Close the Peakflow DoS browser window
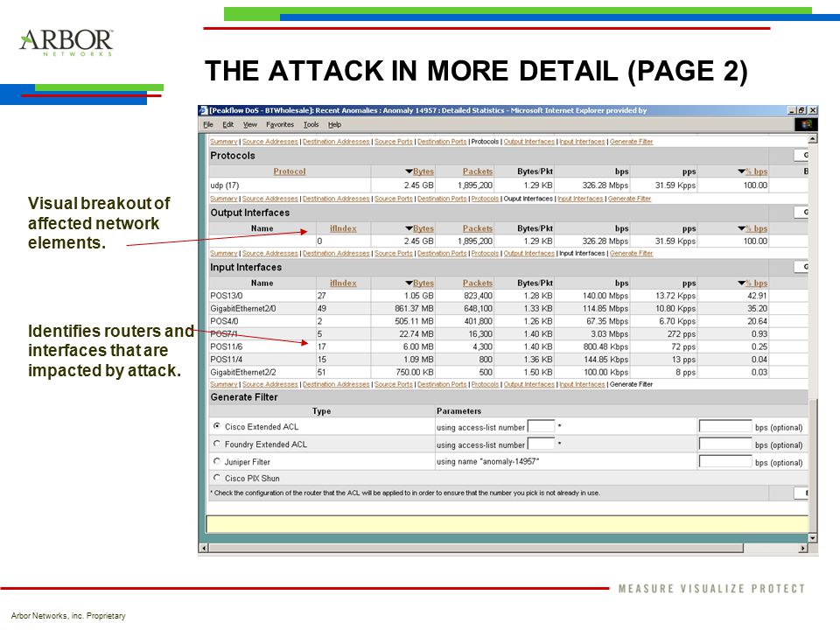Screen dimensions: 840x630 pos(813,110)
